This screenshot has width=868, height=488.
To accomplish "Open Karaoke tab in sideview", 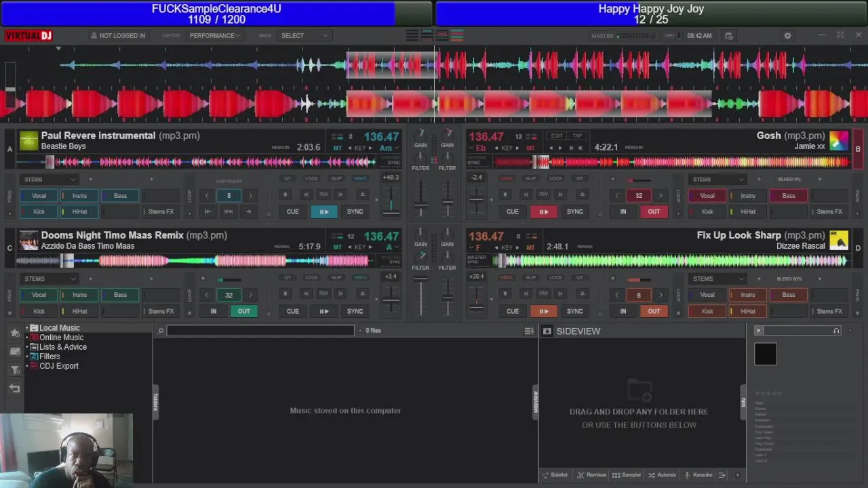I will click(698, 475).
